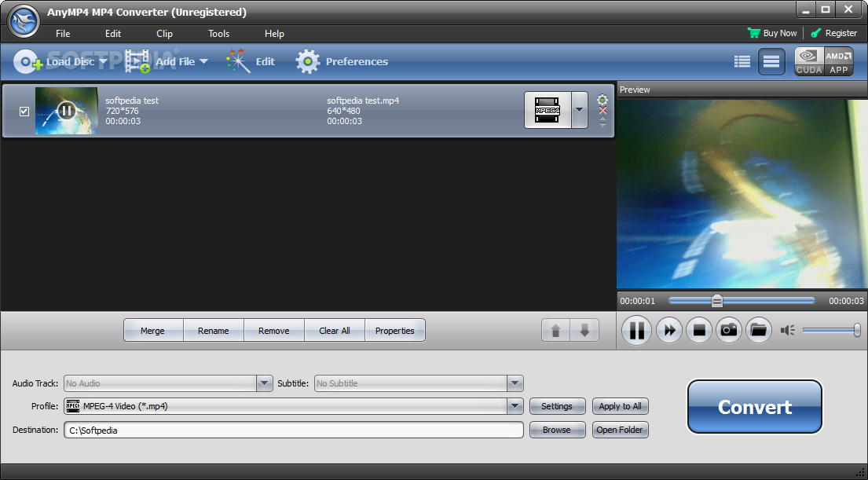Screen dimensions: 868x480
Task: Open the snapshot folder icon
Action: [x=759, y=331]
